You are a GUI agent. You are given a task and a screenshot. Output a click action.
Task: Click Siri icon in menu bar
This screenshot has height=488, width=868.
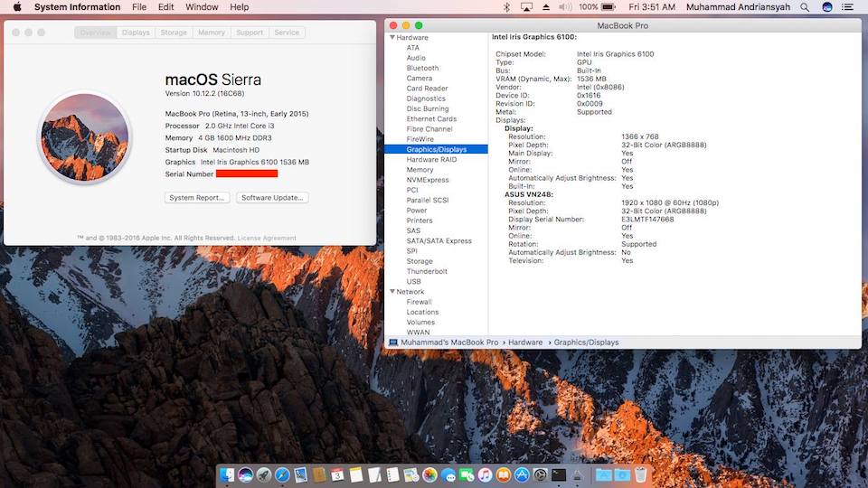point(827,7)
